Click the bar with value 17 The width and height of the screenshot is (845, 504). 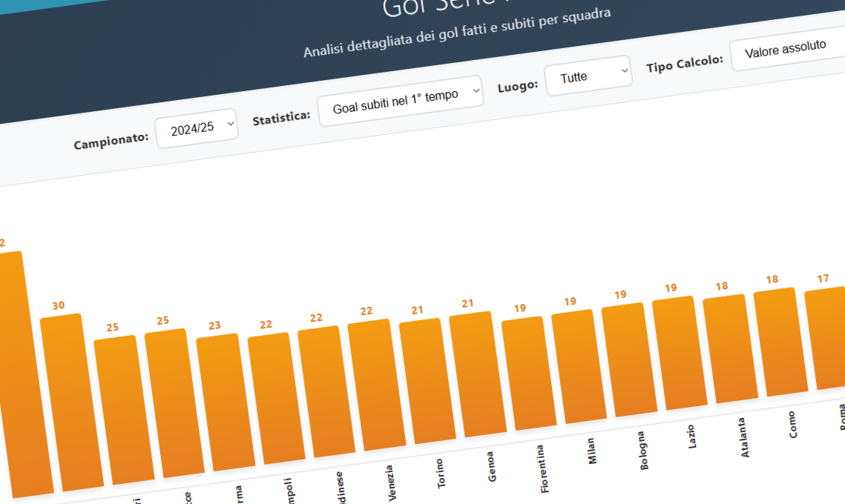point(829,338)
